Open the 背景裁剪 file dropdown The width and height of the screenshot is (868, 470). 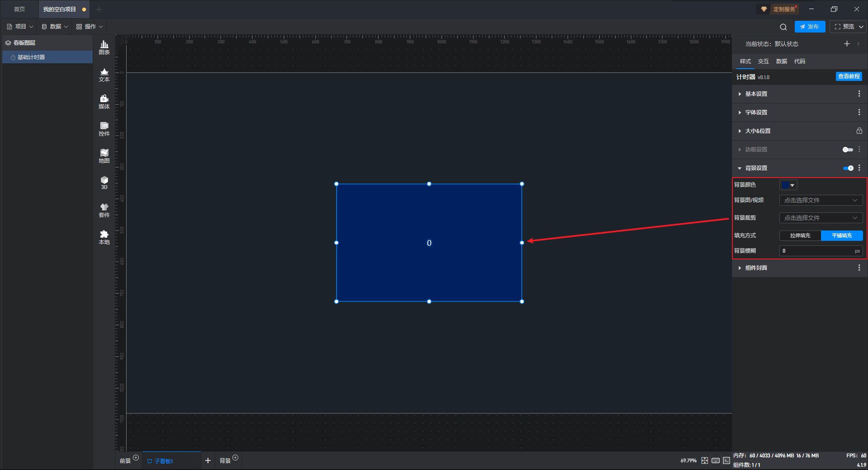[x=821, y=218]
